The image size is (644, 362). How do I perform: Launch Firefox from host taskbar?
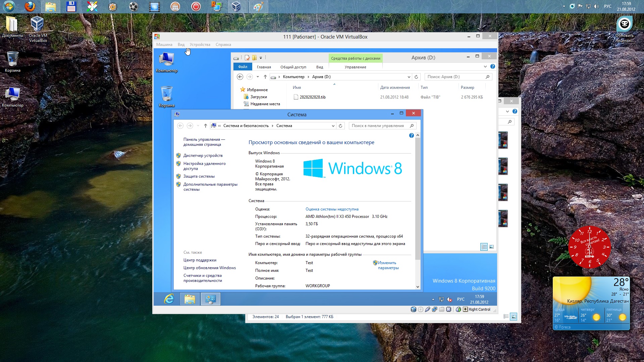coord(30,6)
